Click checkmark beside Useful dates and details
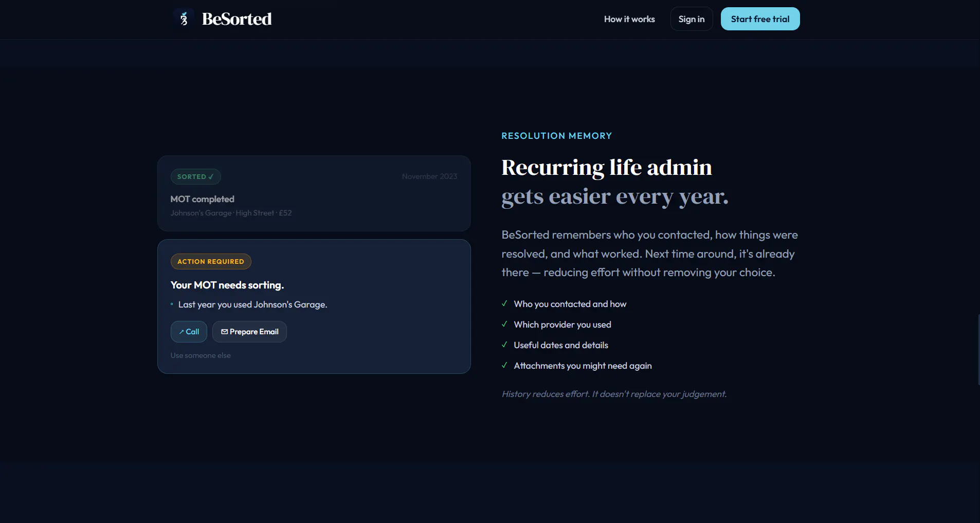Viewport: 980px width, 523px height. (x=504, y=345)
